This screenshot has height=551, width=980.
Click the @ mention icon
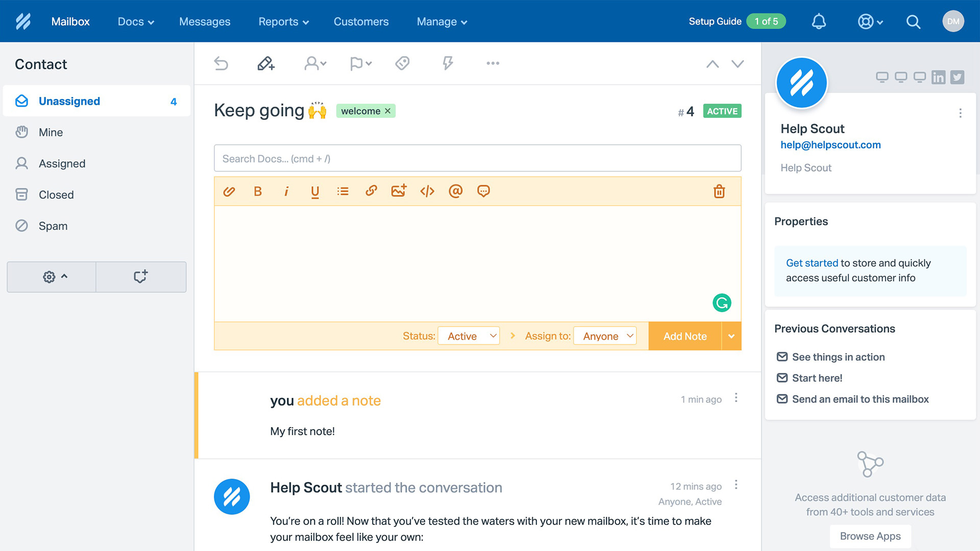tap(455, 191)
